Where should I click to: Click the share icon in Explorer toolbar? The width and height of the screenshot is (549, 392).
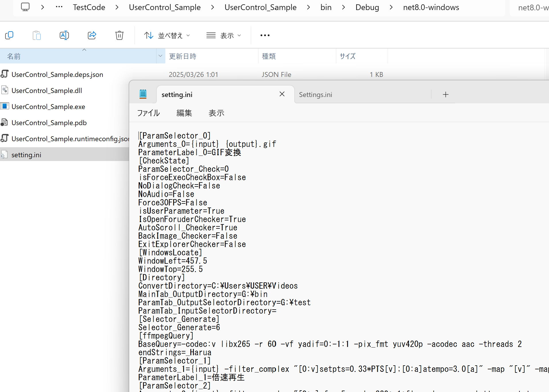pyautogui.click(x=92, y=35)
